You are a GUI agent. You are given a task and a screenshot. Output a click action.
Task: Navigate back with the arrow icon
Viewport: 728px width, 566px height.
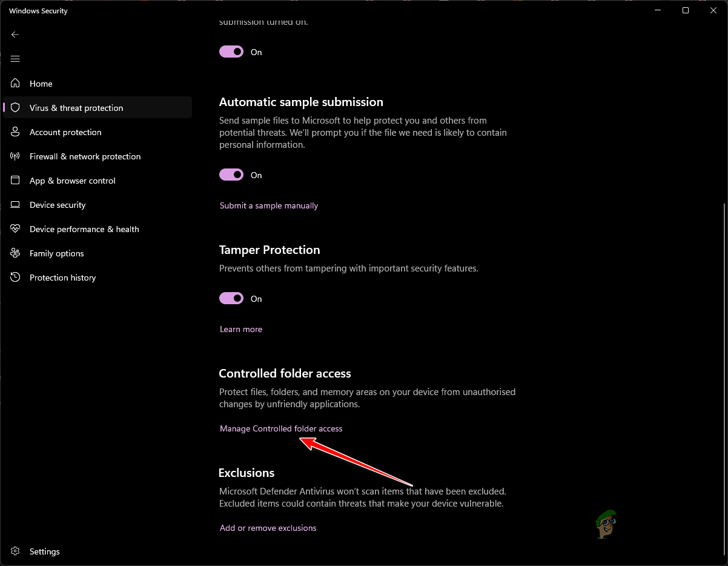[x=15, y=35]
